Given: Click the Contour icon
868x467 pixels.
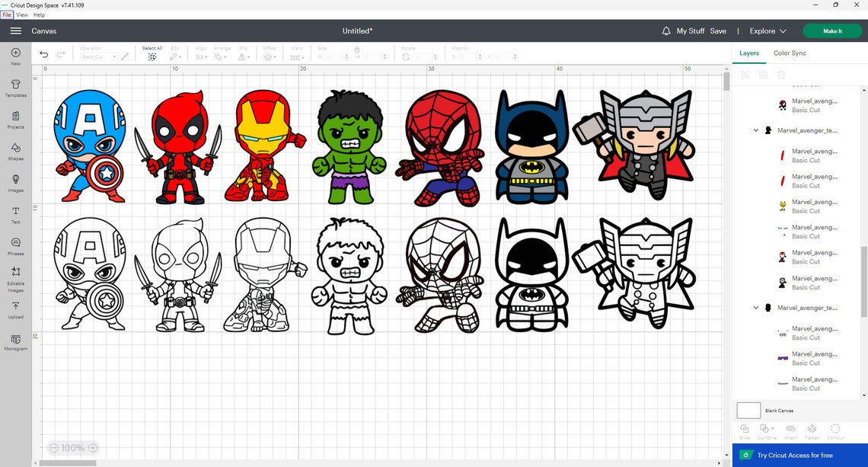Looking at the screenshot, I should 834,431.
